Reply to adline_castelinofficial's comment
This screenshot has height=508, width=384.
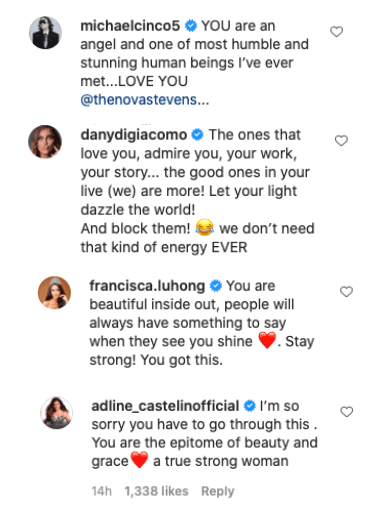tap(218, 491)
